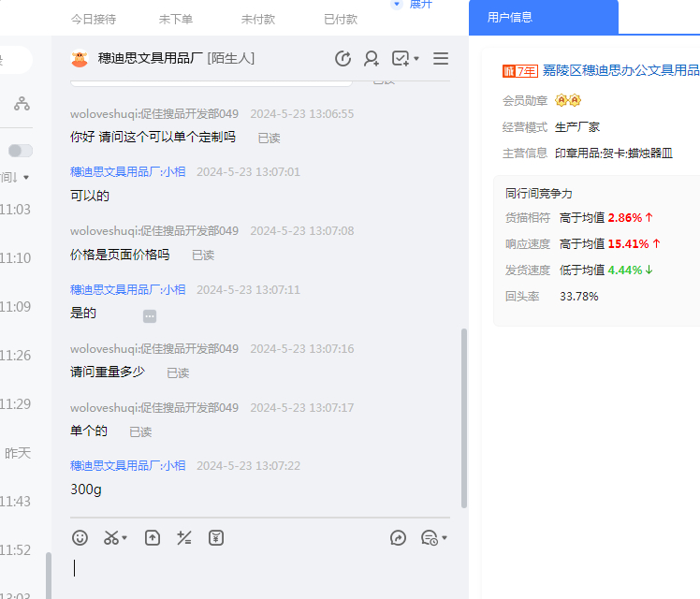Viewport: 700px width, 599px height.
Task: Open the calculator icon in chat toolbar
Action: [x=184, y=538]
